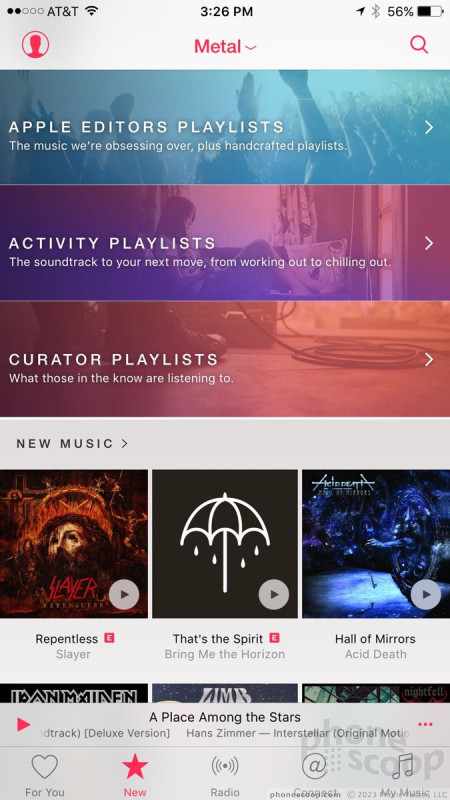Image resolution: width=450 pixels, height=800 pixels.
Task: Open the My Music tab icon
Action: point(403,766)
